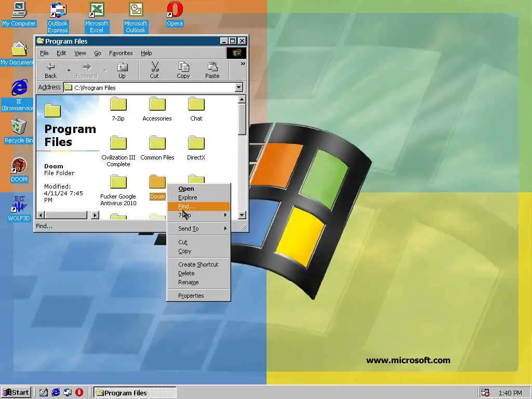Click Show Desktop quick launch icon
Screen dimensions: 532x399
tap(44, 393)
